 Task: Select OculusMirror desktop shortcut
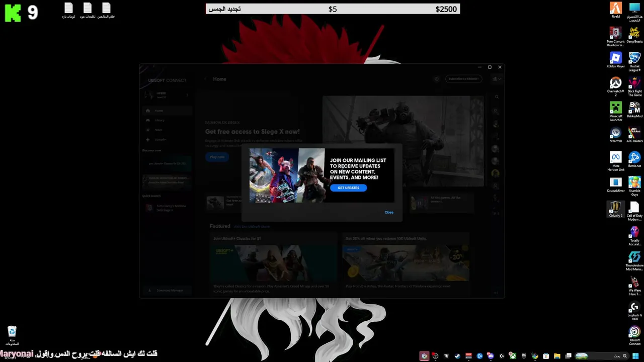[616, 185]
